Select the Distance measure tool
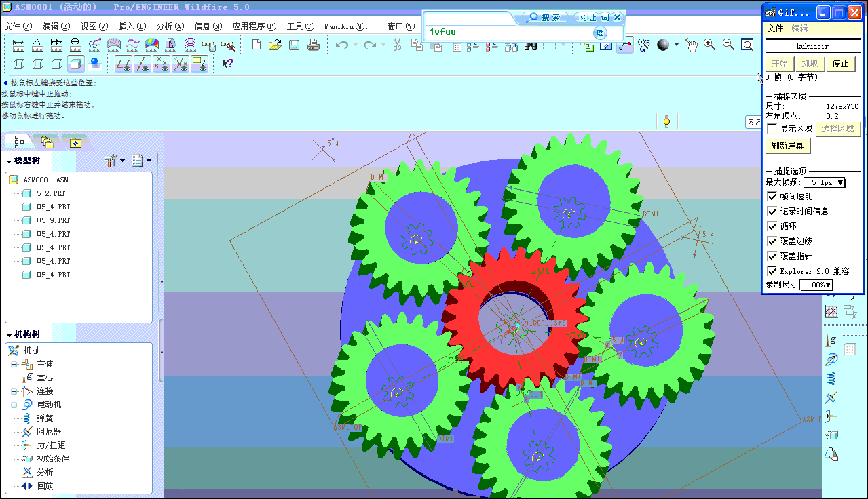Image resolution: width=868 pixels, height=499 pixels. point(18,45)
